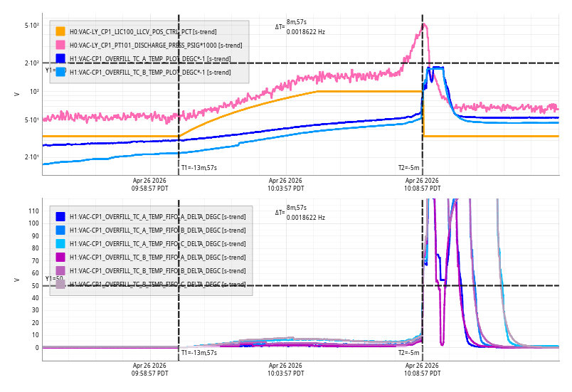Viewport: 572px width, 392px height.
Task: Select the TC_B_TEMP_FIFO_A_DELTA_DEGC legend label
Action: pos(158,258)
